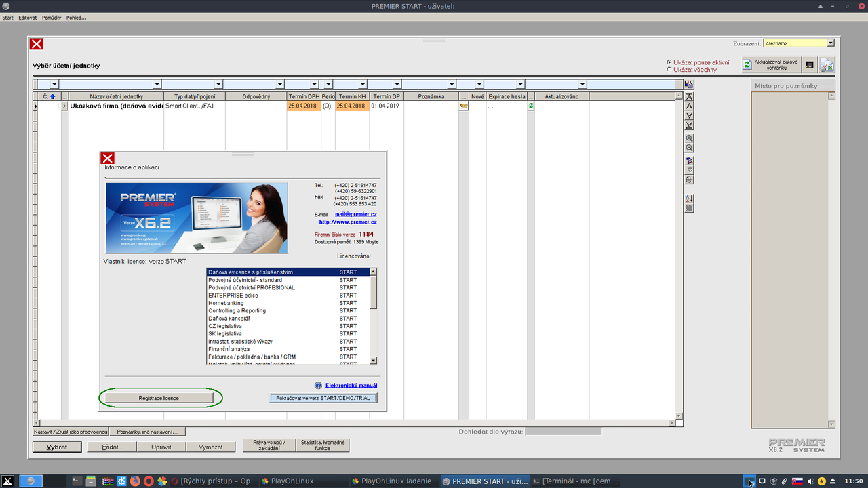The height and width of the screenshot is (488, 868).
Task: Open the file manager launcher in taskbar
Action: click(x=92, y=481)
